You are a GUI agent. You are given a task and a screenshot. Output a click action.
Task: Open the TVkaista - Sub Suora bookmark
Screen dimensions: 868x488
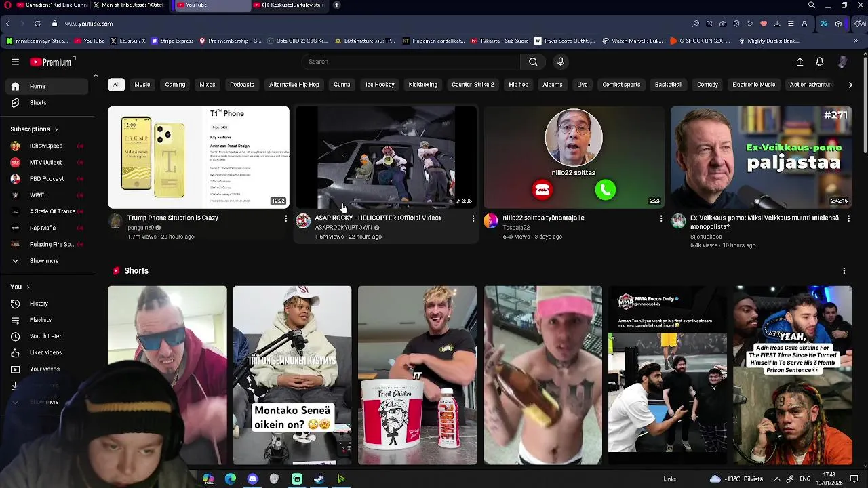click(499, 41)
